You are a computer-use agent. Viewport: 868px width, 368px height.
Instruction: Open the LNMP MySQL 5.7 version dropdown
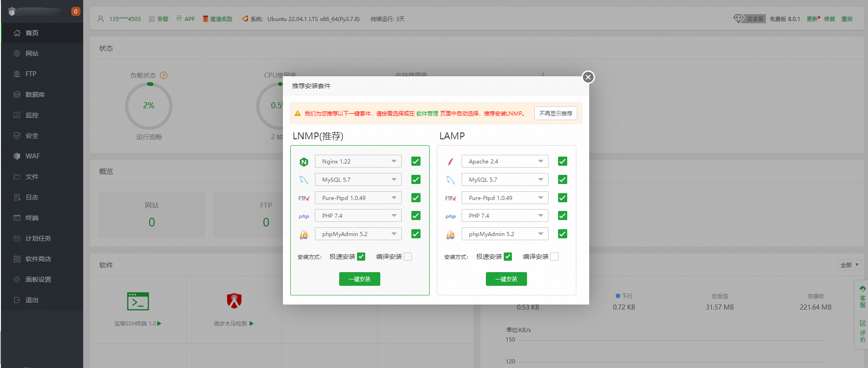coord(358,179)
